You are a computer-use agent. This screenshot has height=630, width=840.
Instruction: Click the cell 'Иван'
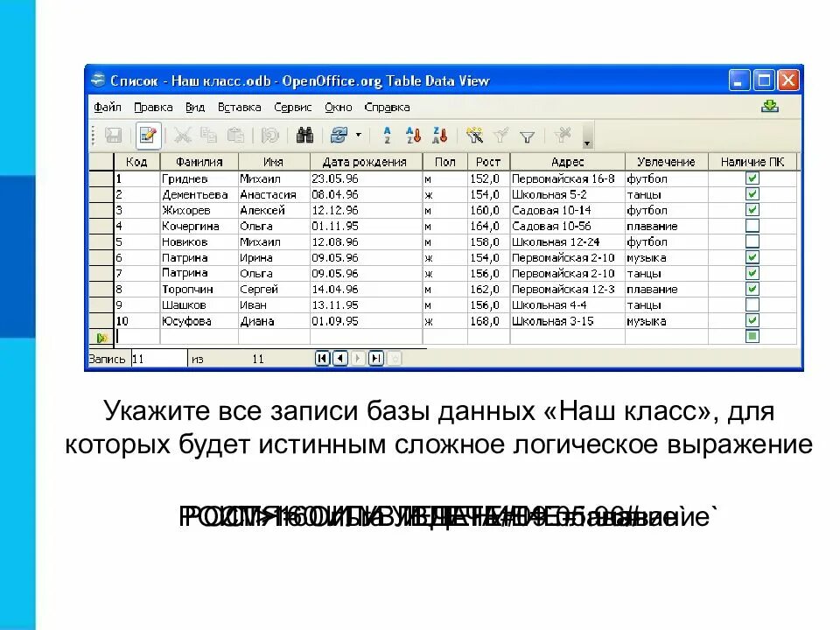(274, 304)
